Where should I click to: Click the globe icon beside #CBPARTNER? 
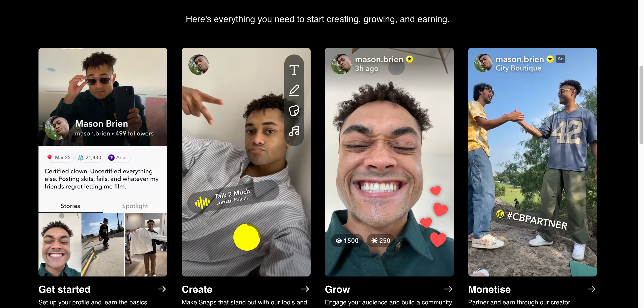(500, 214)
